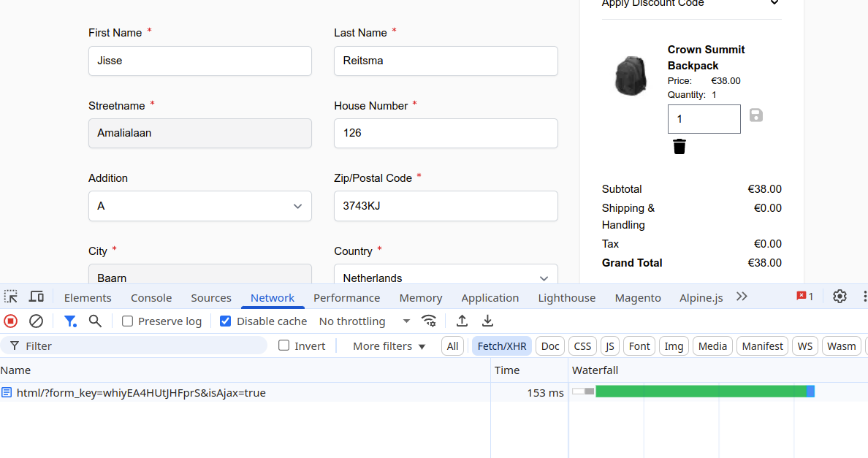Switch to the Console tab

point(151,297)
